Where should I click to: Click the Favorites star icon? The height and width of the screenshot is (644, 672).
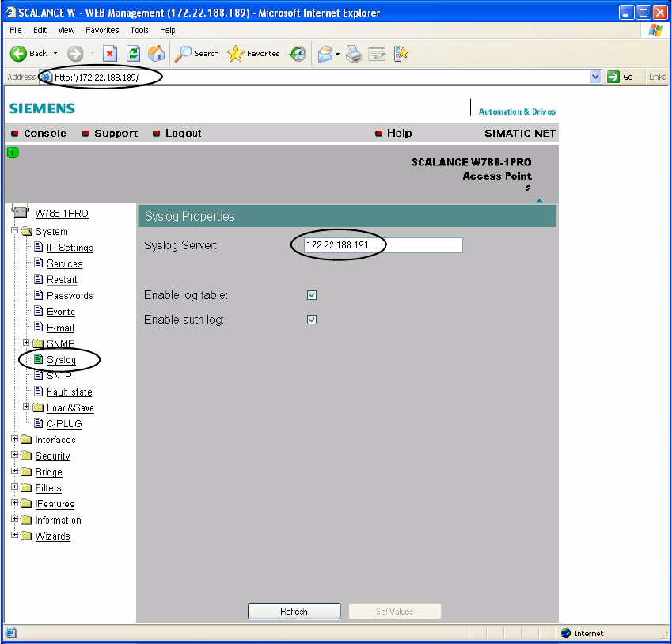236,54
